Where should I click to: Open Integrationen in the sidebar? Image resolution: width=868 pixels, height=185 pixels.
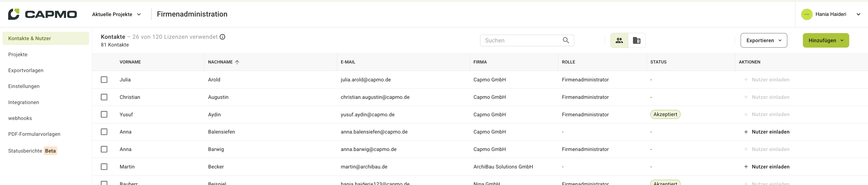(x=24, y=102)
